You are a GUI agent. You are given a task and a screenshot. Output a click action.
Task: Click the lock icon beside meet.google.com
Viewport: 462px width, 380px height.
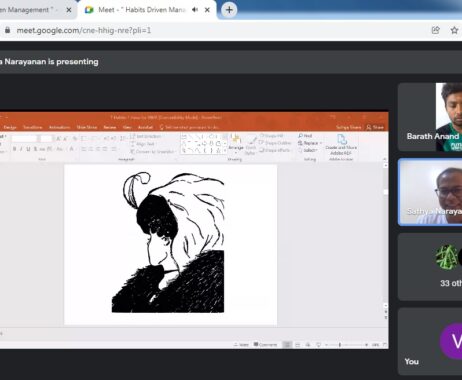7,30
